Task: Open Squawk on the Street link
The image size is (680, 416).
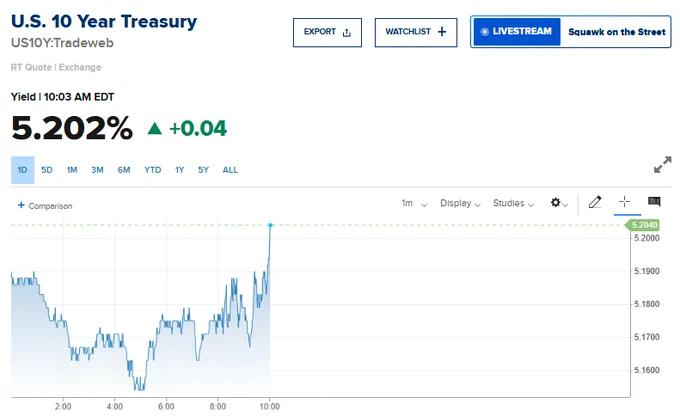Action: 616,32
